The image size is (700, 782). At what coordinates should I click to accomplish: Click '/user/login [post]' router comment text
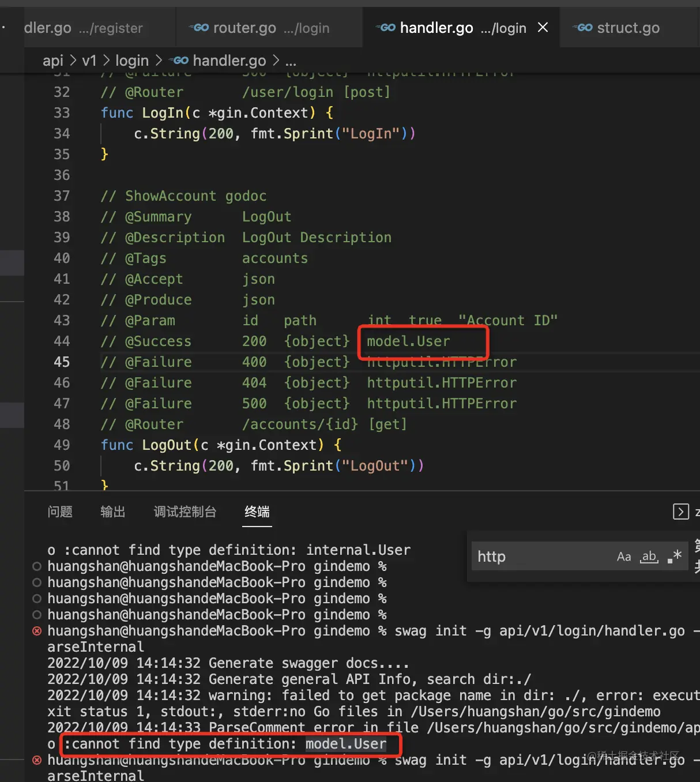tap(316, 92)
